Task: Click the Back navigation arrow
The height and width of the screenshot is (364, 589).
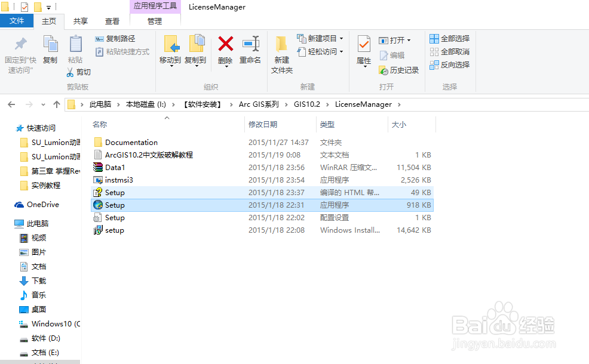Action: click(11, 104)
